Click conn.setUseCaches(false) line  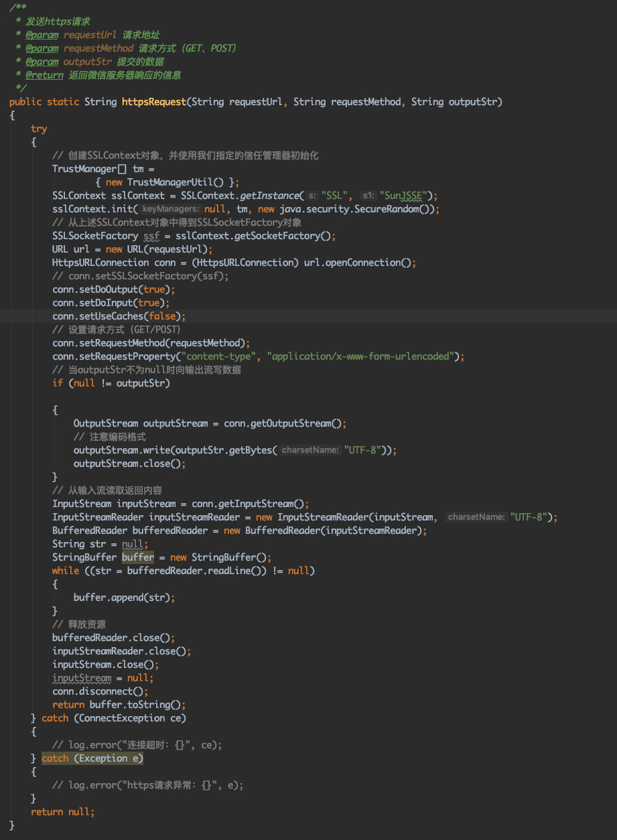[119, 316]
